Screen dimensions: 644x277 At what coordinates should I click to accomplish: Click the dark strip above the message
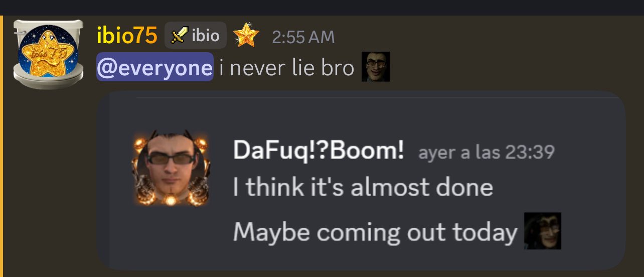pyautogui.click(x=322, y=8)
